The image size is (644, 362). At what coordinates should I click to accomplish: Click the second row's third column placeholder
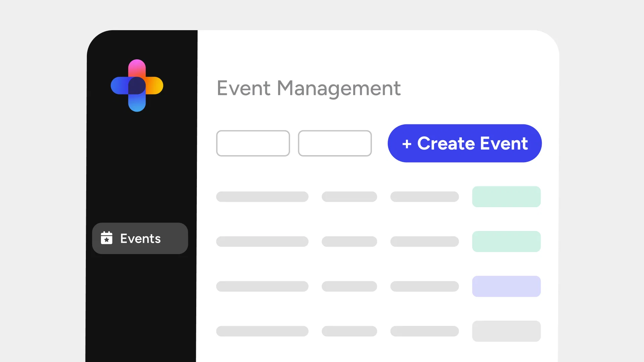click(424, 241)
